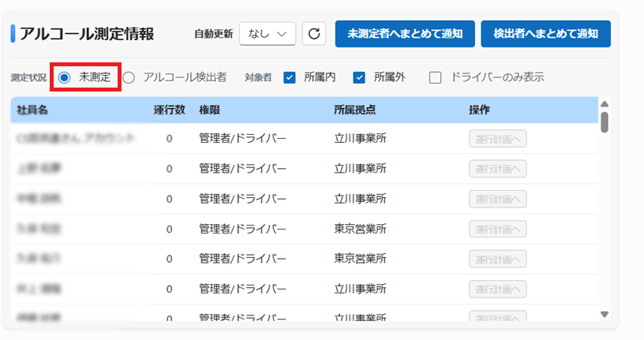Click the refresh icon button
Viewport: 644px width, 340px height.
coord(314,34)
